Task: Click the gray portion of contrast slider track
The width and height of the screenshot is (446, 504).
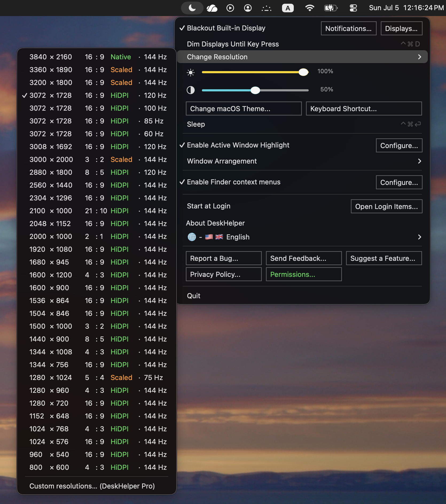Action: tap(284, 90)
